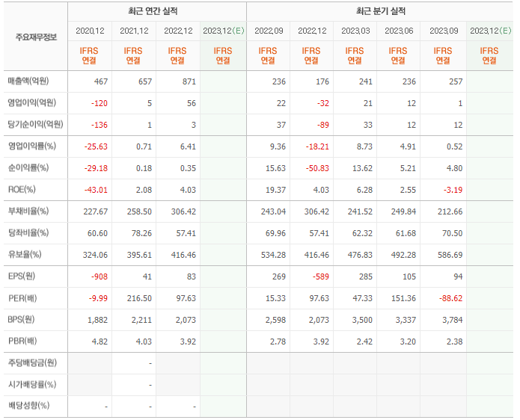Click EPS value -908
The image size is (520, 420).
coord(100,277)
